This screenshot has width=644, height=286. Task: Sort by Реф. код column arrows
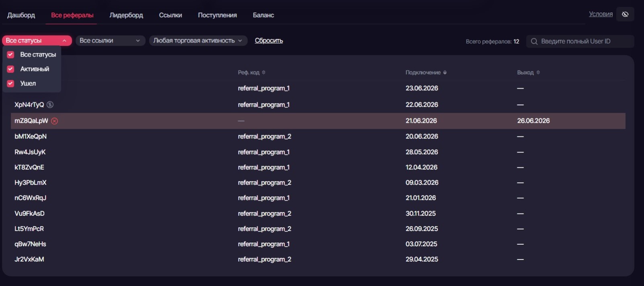pyautogui.click(x=264, y=73)
